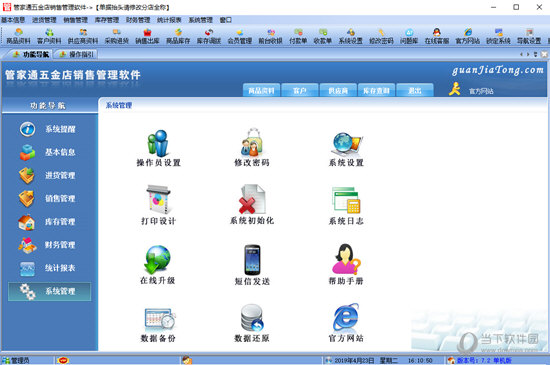Click 商品资料 button in blue banner

[261, 90]
